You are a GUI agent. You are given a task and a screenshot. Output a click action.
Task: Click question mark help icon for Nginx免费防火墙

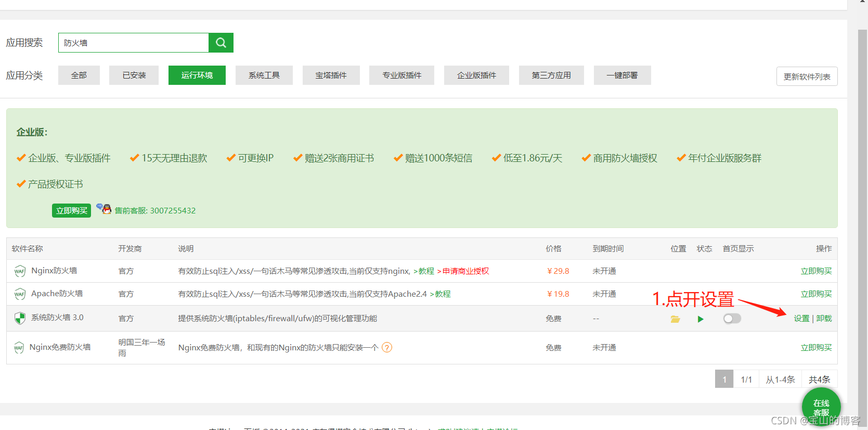(x=387, y=347)
